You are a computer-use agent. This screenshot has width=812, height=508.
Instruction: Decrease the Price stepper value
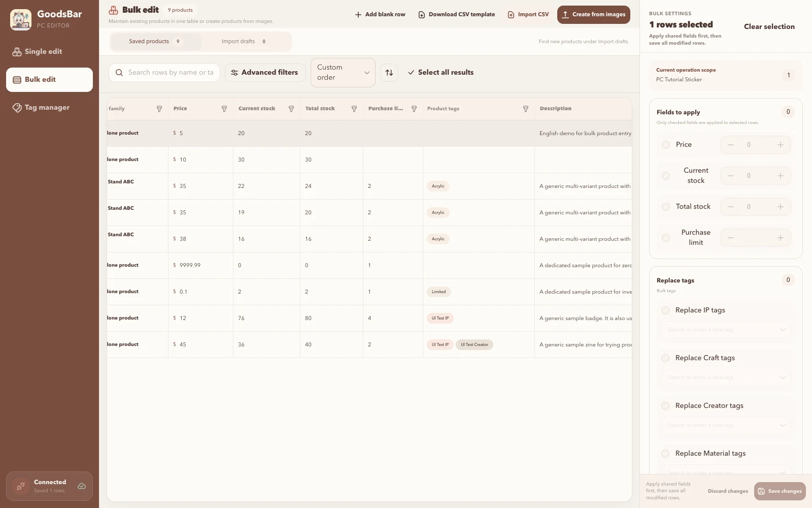point(731,145)
